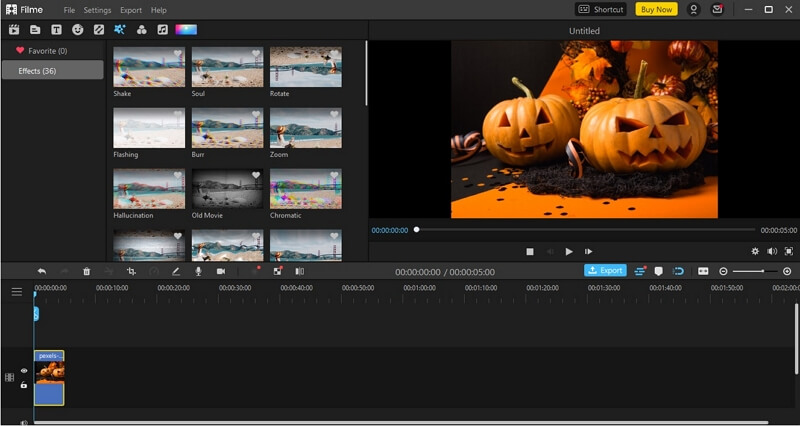Enter fullscreen preview mode
Image resolution: width=800 pixels, height=426 pixels.
(789, 251)
